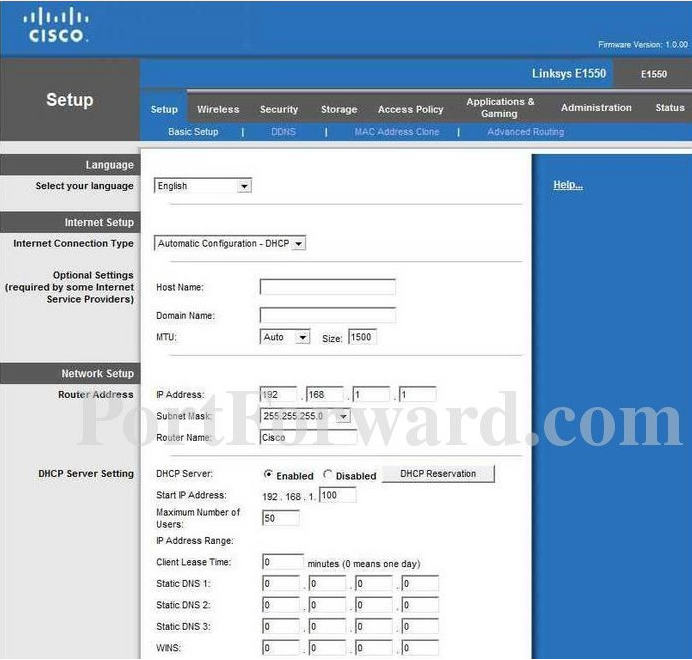
Task: Click the Cisco logo
Action: tap(56, 25)
